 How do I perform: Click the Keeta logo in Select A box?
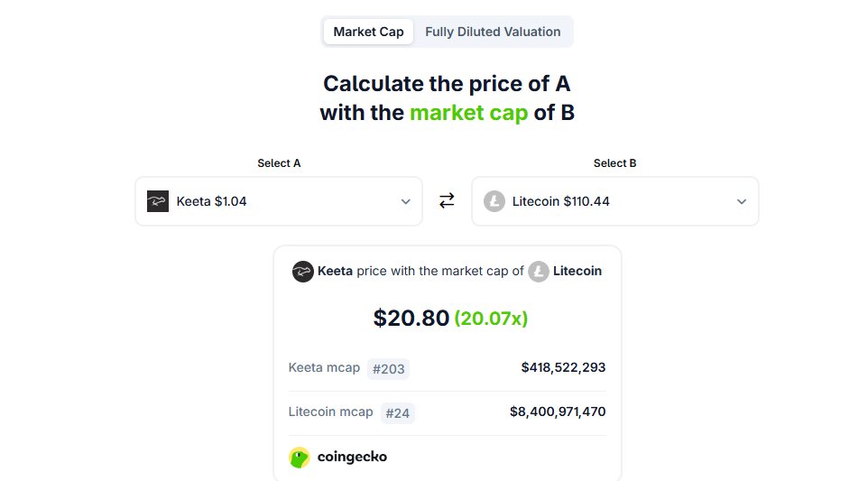pos(158,201)
